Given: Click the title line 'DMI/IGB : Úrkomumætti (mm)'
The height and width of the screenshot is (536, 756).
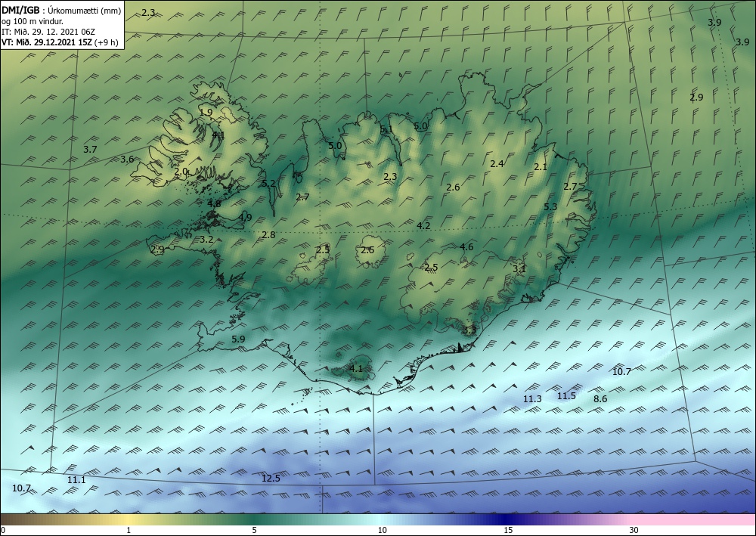Looking at the screenshot, I should 61,10.
